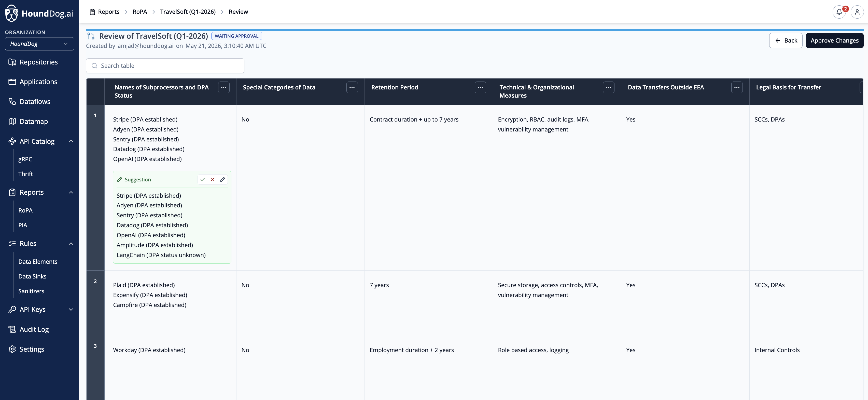
Task: Open gRPC under API Catalog
Action: (x=25, y=159)
